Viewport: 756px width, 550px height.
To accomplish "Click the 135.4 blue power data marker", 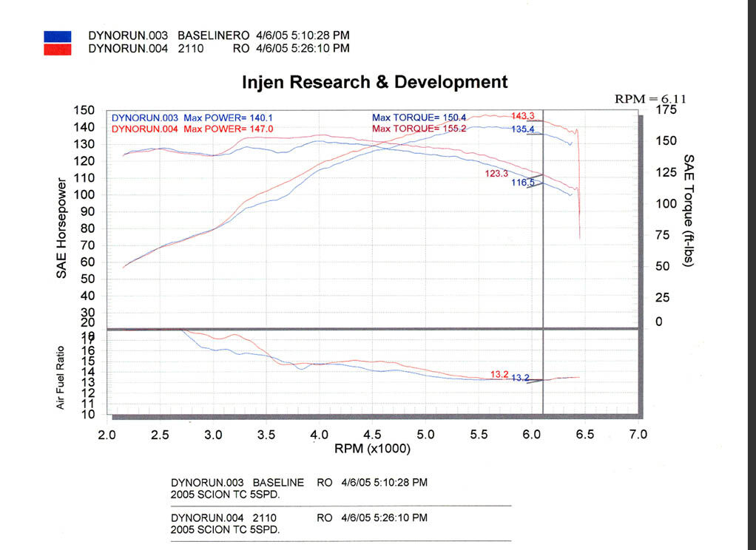I will click(523, 129).
